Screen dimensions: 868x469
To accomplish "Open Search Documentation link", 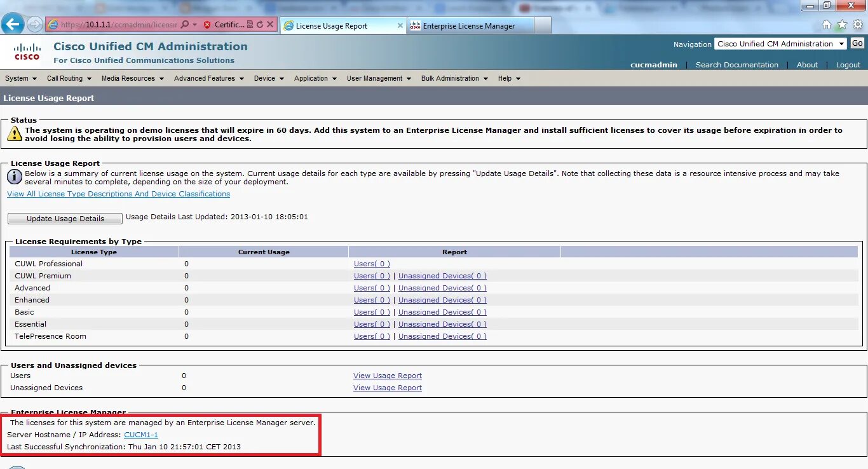I will click(x=737, y=65).
